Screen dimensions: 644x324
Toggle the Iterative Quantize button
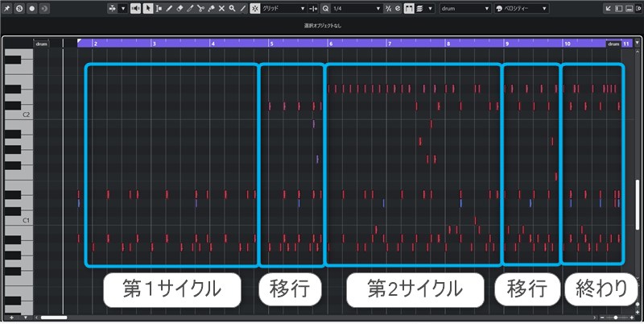[388, 9]
